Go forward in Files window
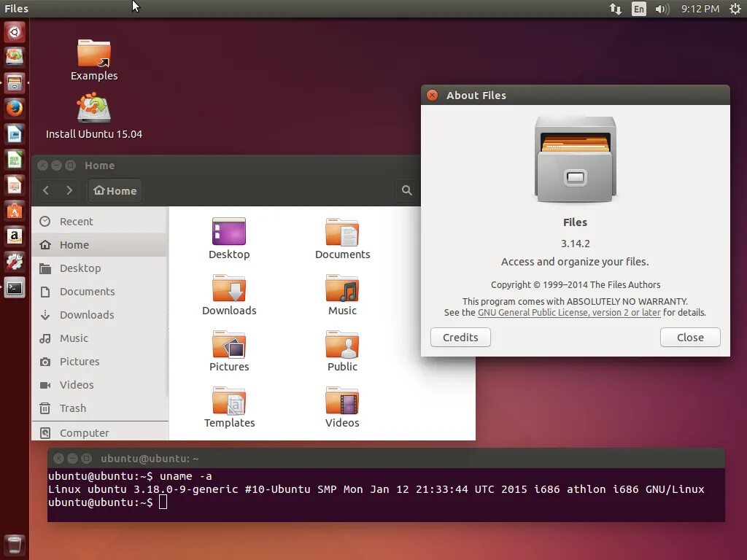Screen dimensions: 747x560 point(69,190)
